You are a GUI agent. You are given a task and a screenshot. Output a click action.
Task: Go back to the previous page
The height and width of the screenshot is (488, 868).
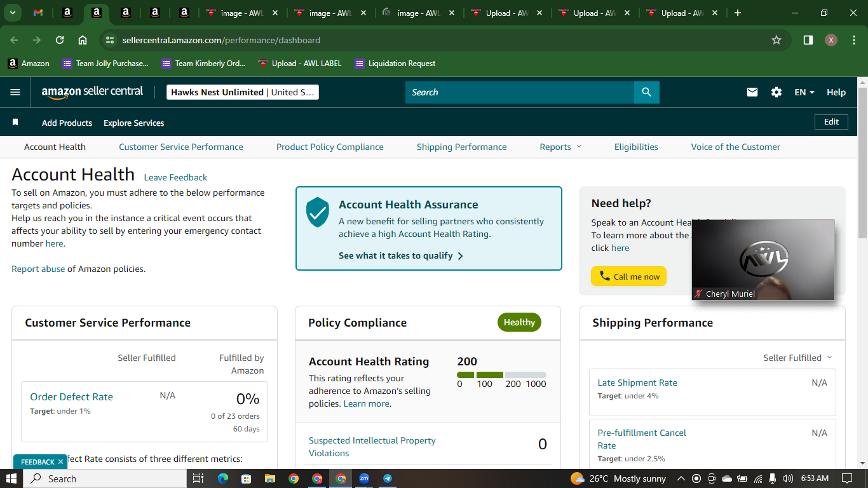click(14, 40)
